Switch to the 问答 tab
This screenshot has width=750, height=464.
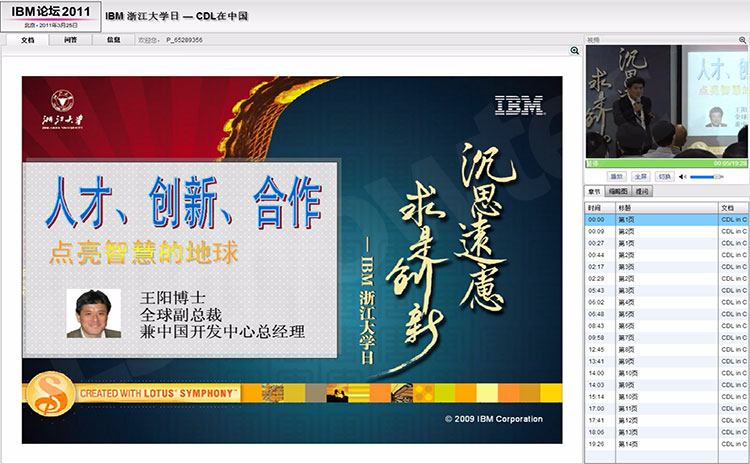tap(70, 40)
